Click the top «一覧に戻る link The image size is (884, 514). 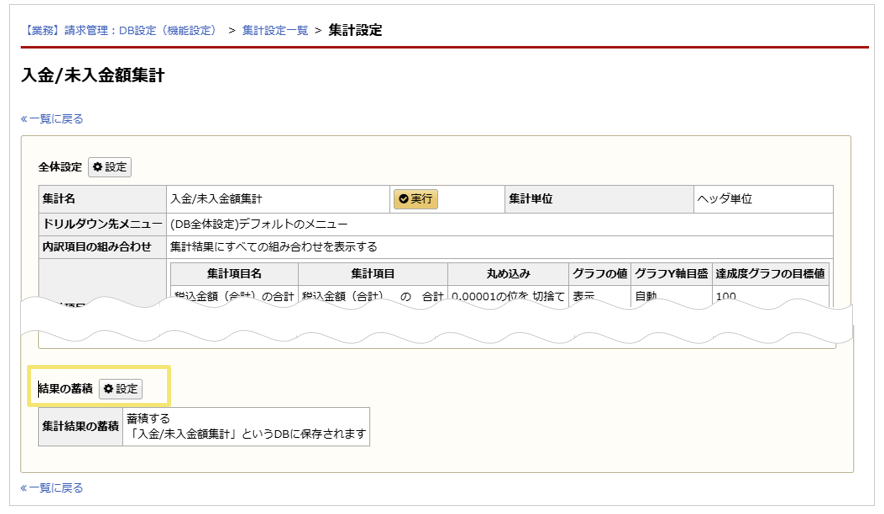point(52,118)
